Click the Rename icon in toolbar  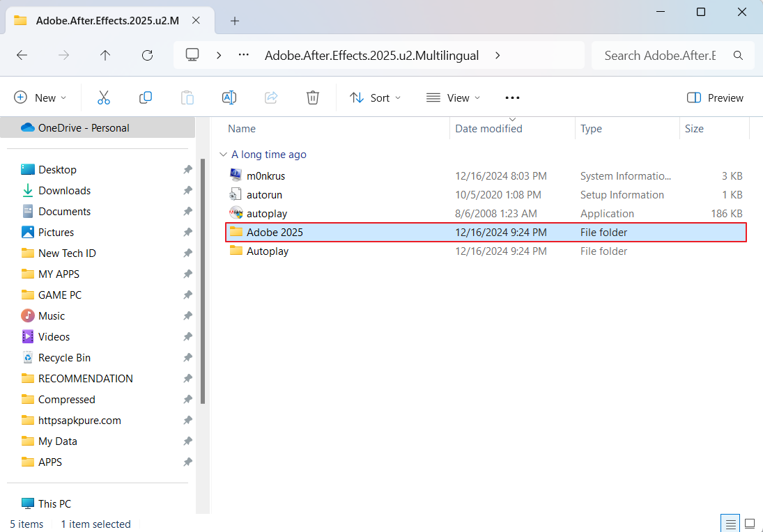click(229, 97)
